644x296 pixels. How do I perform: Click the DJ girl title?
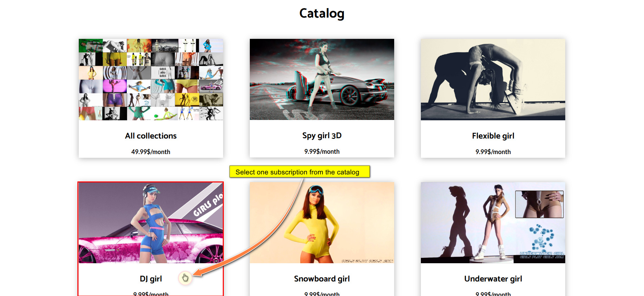click(151, 279)
